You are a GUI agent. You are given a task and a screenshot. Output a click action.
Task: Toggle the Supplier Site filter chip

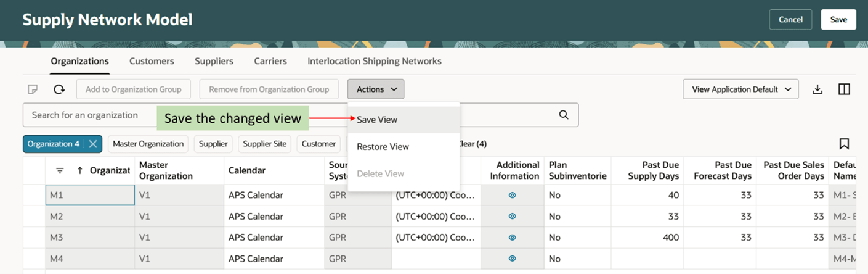[x=264, y=144]
